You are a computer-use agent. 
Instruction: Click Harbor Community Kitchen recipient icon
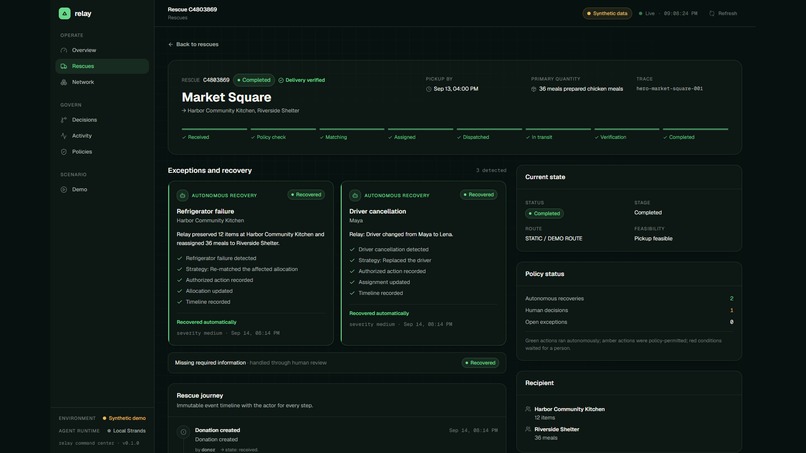pos(528,409)
